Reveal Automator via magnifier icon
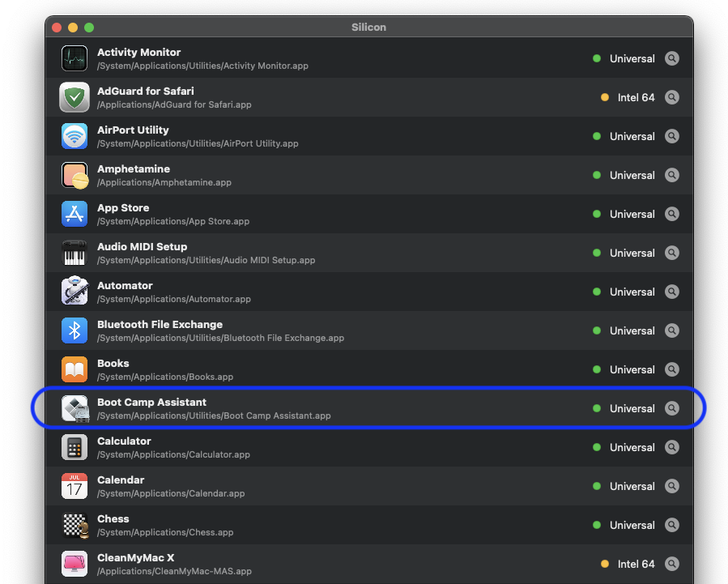 pyautogui.click(x=672, y=292)
